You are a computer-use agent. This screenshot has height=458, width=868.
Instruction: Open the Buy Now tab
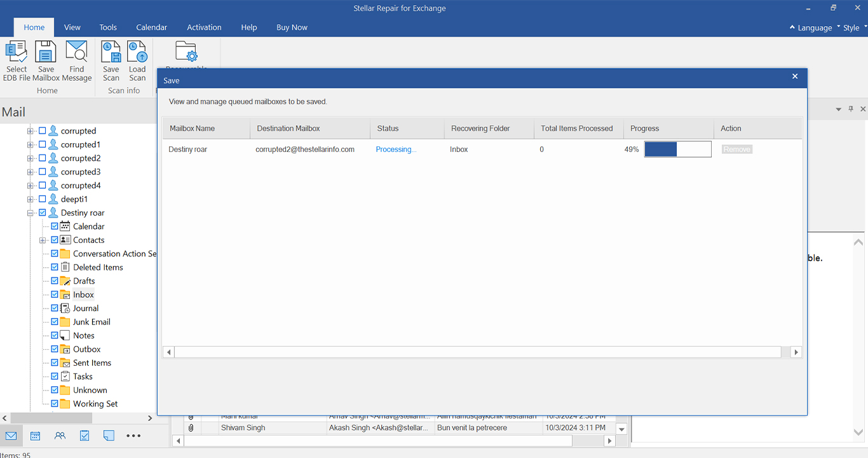(292, 27)
